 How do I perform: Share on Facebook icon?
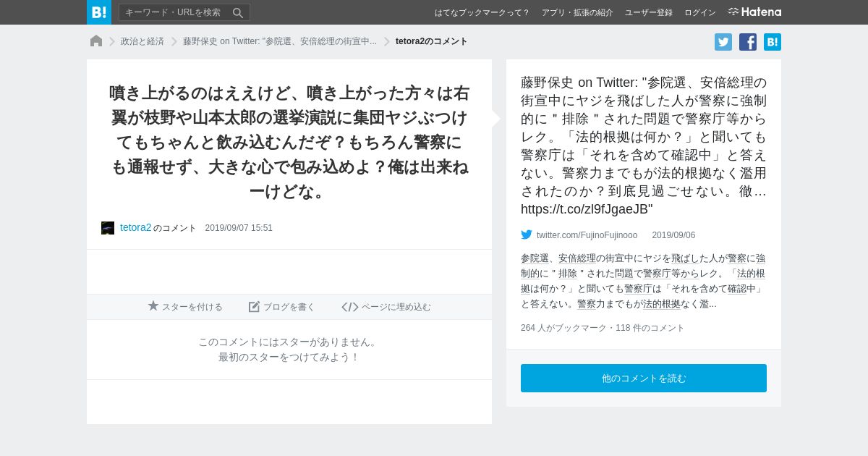(x=748, y=42)
